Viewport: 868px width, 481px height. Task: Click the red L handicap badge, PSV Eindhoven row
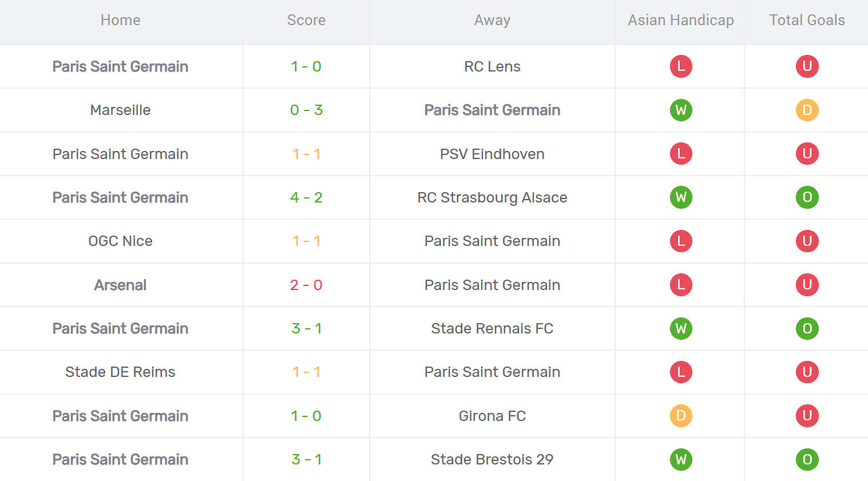tap(681, 154)
